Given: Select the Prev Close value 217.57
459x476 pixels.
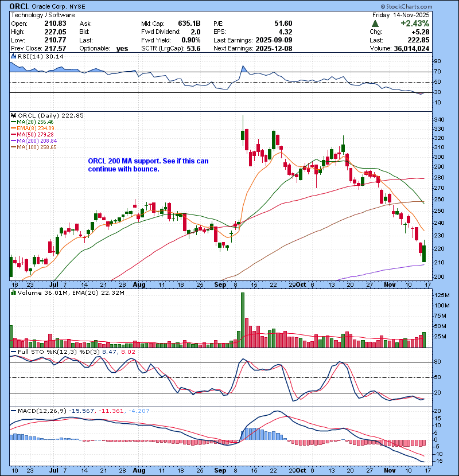Looking at the screenshot, I should coord(55,48).
